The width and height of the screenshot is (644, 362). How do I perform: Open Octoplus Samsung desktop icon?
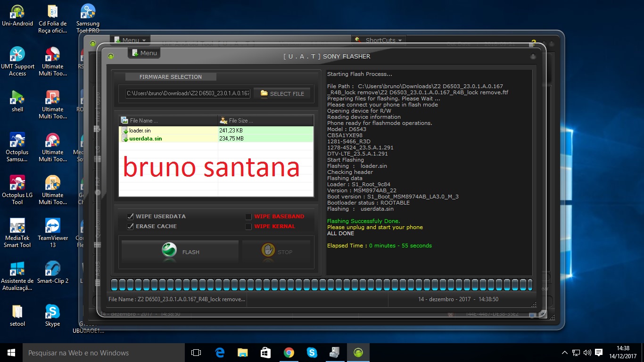click(x=17, y=147)
